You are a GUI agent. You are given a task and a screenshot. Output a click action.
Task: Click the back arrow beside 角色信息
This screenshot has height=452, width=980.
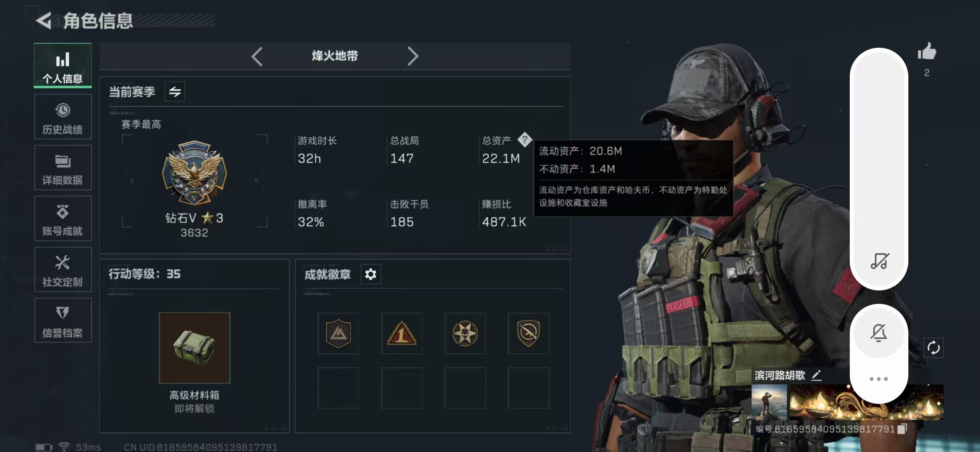coord(44,20)
